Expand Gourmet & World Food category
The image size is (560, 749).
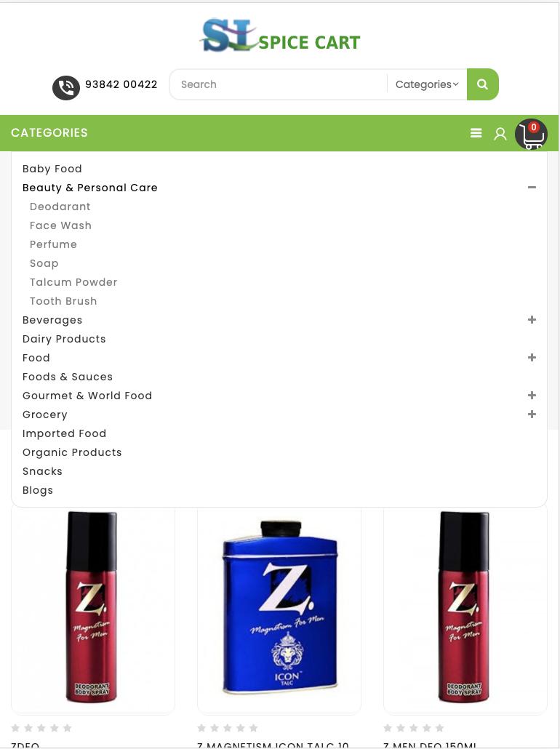[x=532, y=395]
